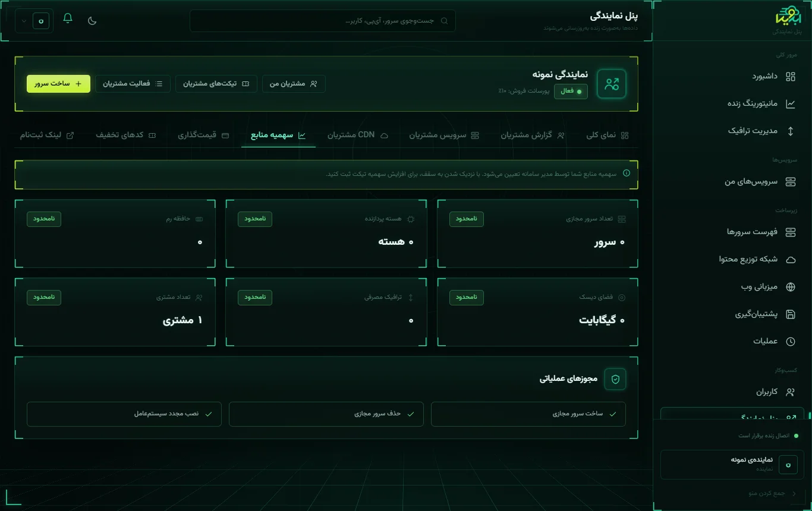
Task: Open شبکه توزیع محتوا
Action: tap(732, 259)
